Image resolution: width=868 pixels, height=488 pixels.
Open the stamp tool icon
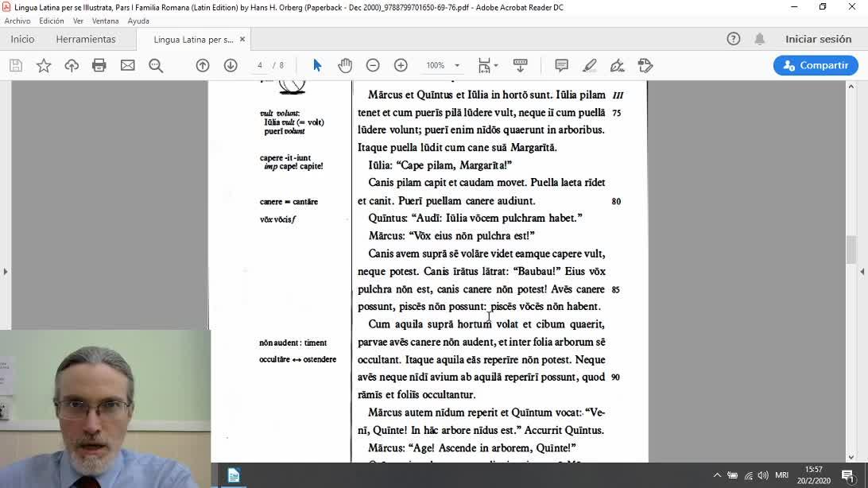pos(645,65)
